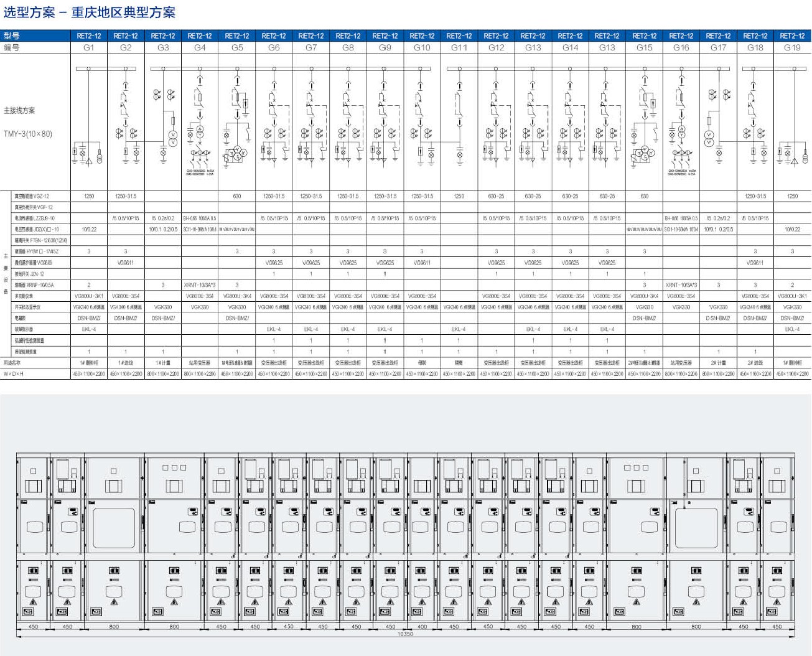Click the 用途名称 row label
Viewport: 812px width, 656px height.
(x=12, y=363)
